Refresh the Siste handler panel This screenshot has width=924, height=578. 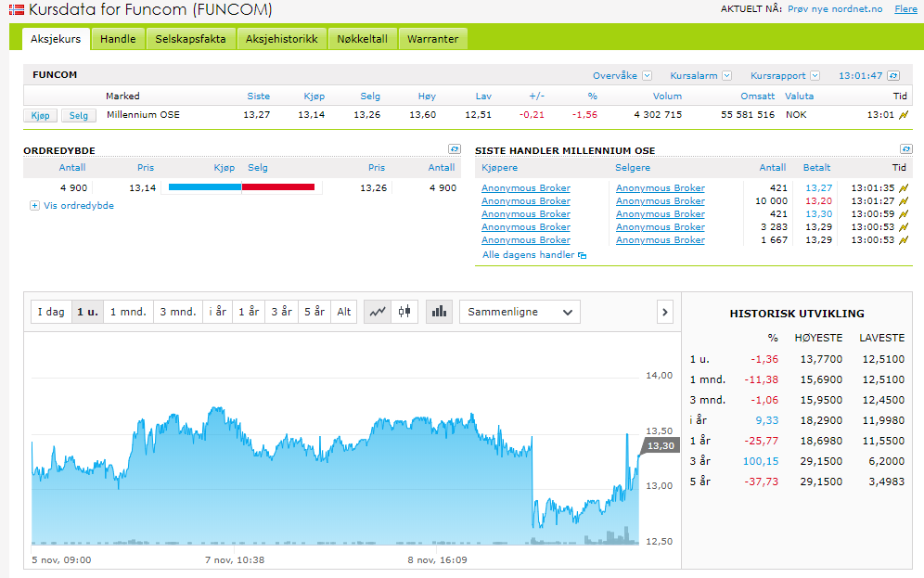[x=905, y=149]
